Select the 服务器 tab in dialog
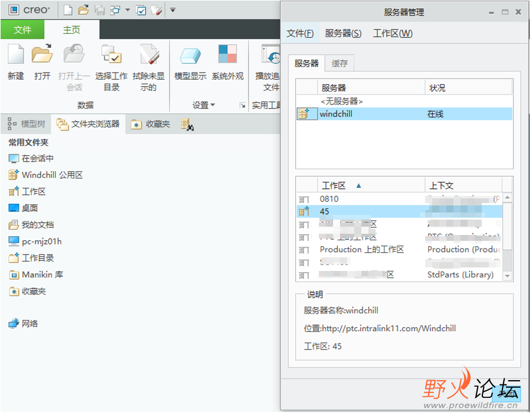 click(306, 63)
